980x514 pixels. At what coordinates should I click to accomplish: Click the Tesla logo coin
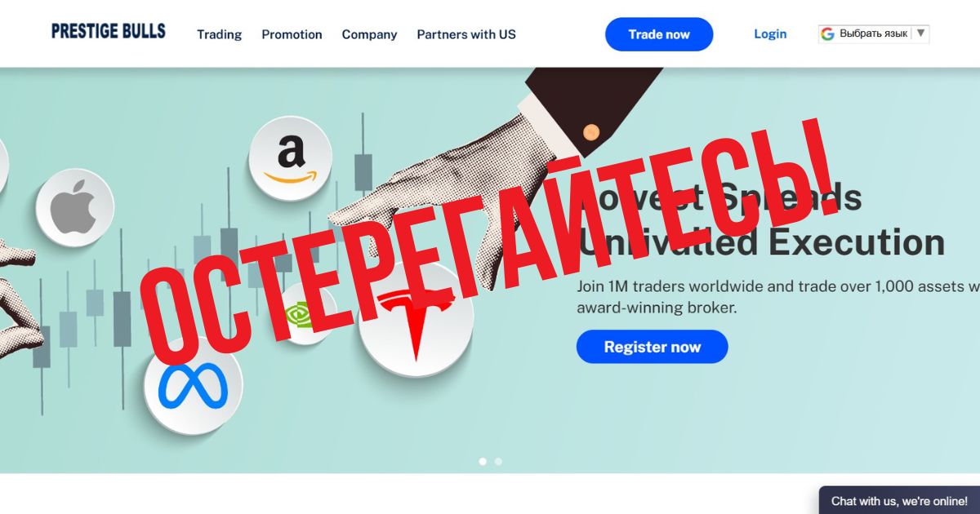tap(416, 321)
